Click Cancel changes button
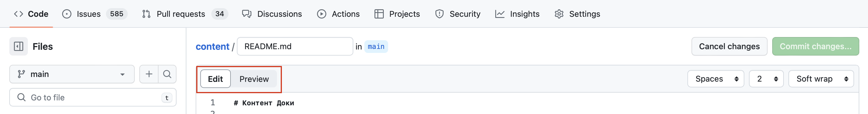Viewport: 868px width, 114px height. click(729, 46)
